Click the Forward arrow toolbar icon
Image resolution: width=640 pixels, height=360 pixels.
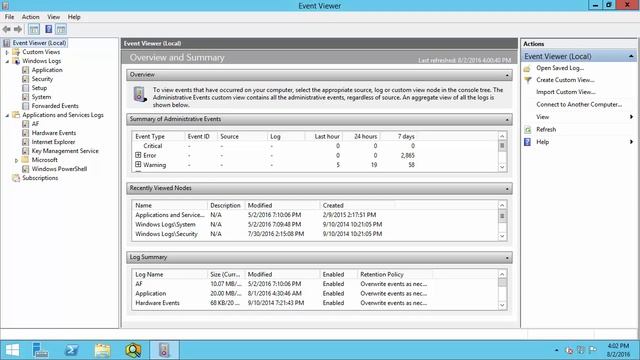(x=18, y=29)
